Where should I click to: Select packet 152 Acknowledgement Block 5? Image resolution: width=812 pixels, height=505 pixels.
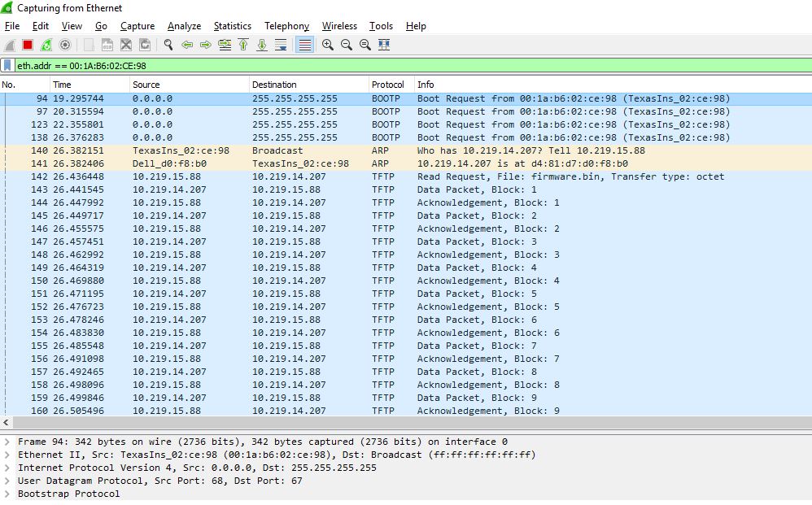click(406, 307)
